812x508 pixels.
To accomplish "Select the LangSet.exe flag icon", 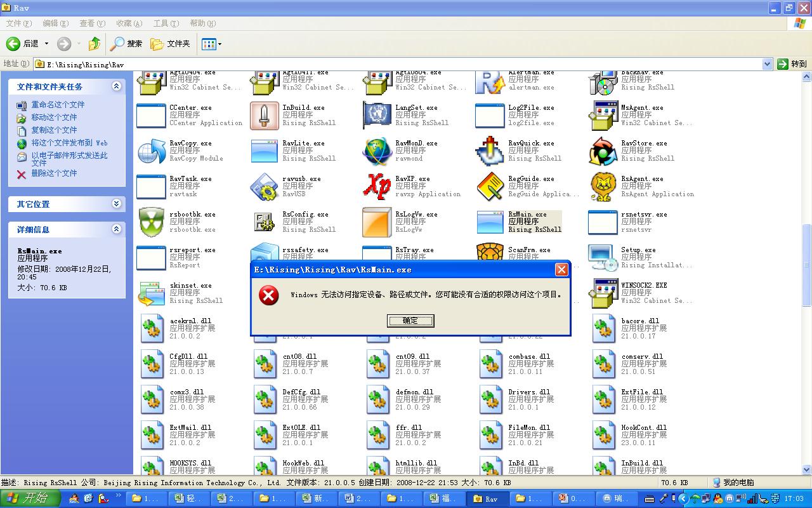I will pos(377,116).
